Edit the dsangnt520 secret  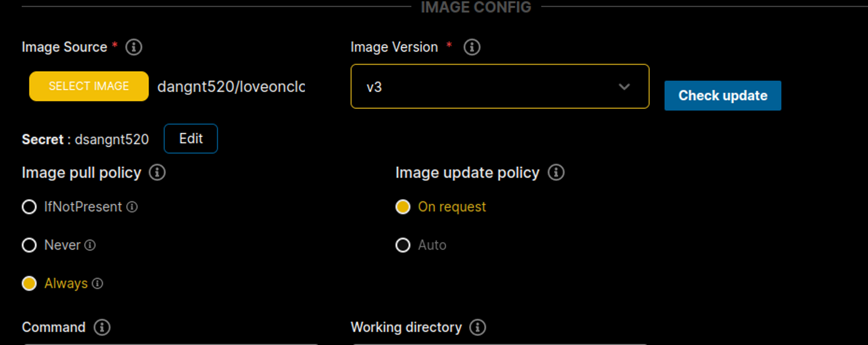pos(190,139)
